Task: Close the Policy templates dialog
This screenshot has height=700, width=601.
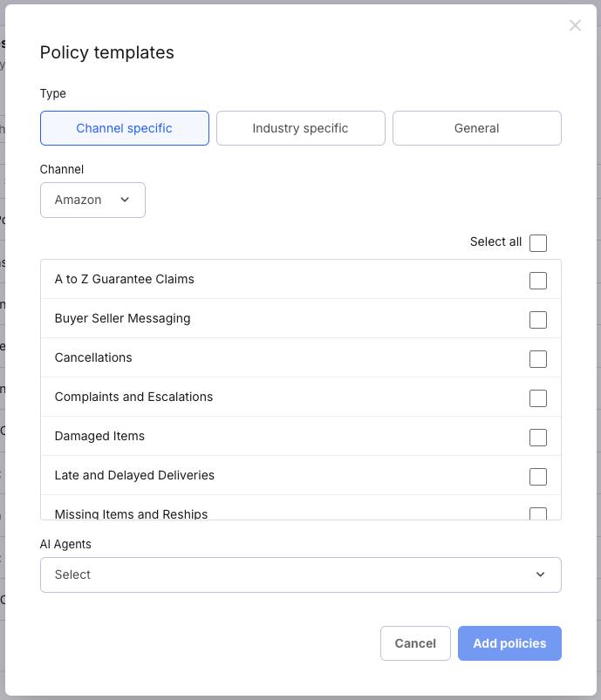Action: (x=575, y=26)
